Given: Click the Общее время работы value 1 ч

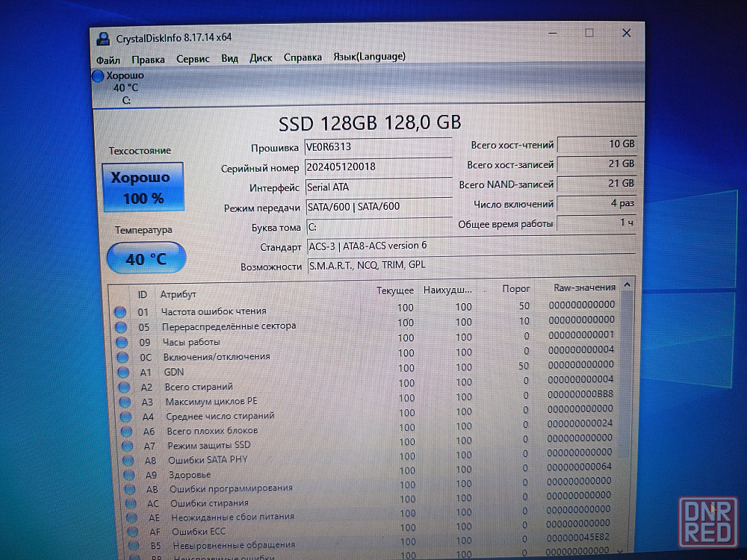Looking at the screenshot, I should point(597,223).
